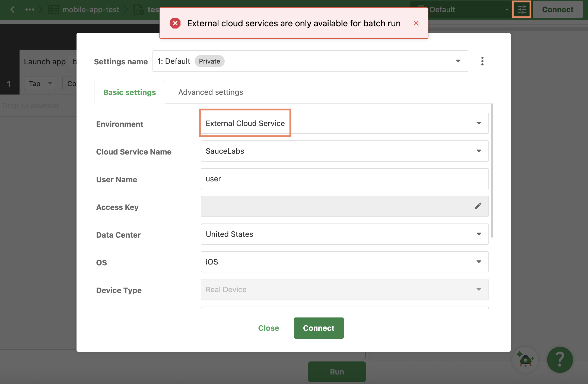Close the settings dialog via Close link
The width and height of the screenshot is (588, 384).
coord(268,328)
